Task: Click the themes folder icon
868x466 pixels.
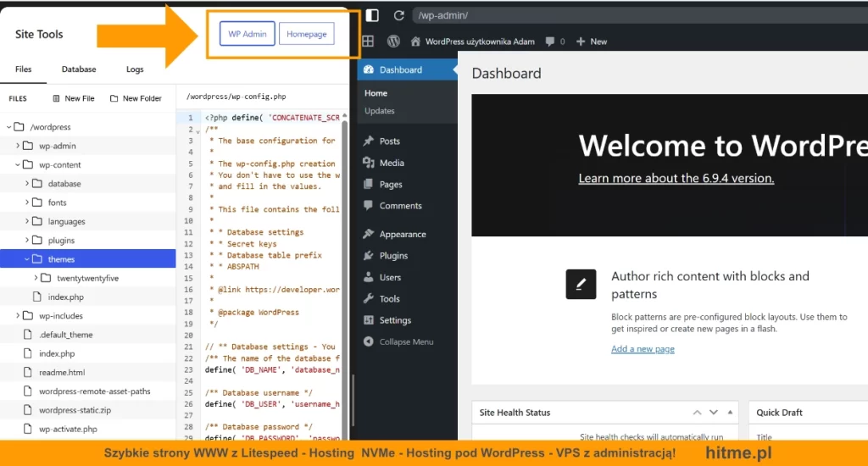Action: [37, 259]
